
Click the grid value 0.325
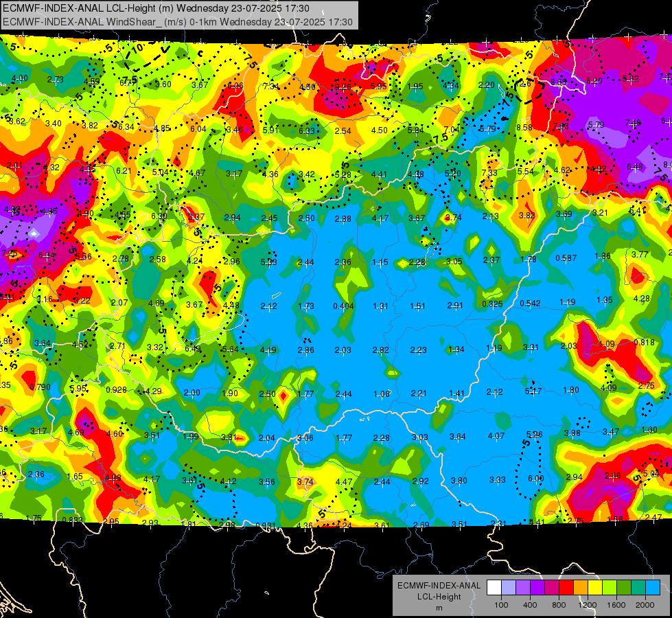(492, 304)
